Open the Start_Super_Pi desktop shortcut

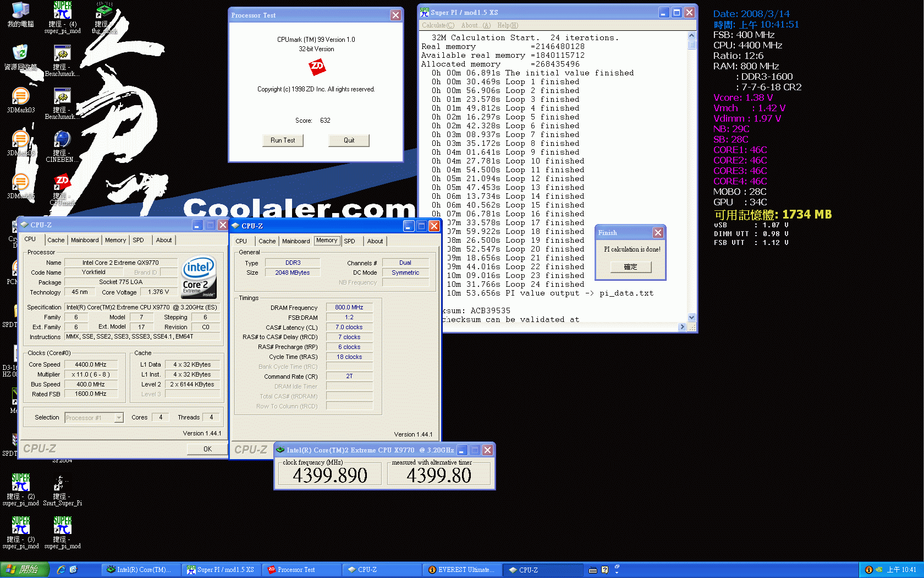coord(62,484)
